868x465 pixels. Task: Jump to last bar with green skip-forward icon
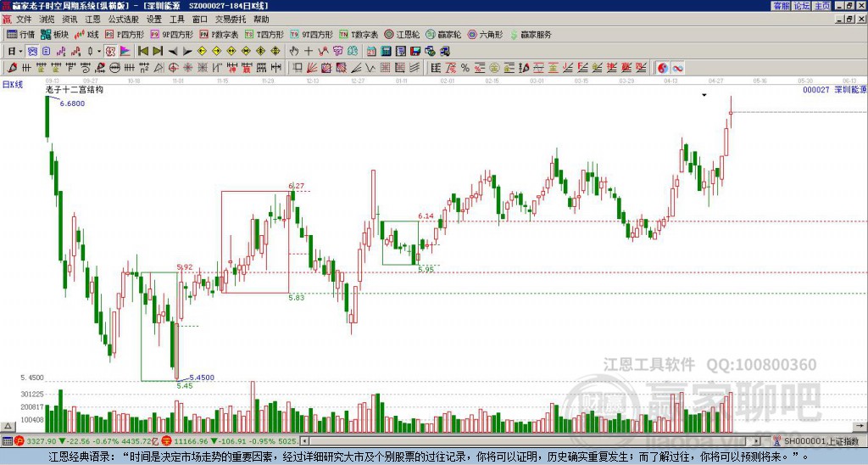(158, 52)
